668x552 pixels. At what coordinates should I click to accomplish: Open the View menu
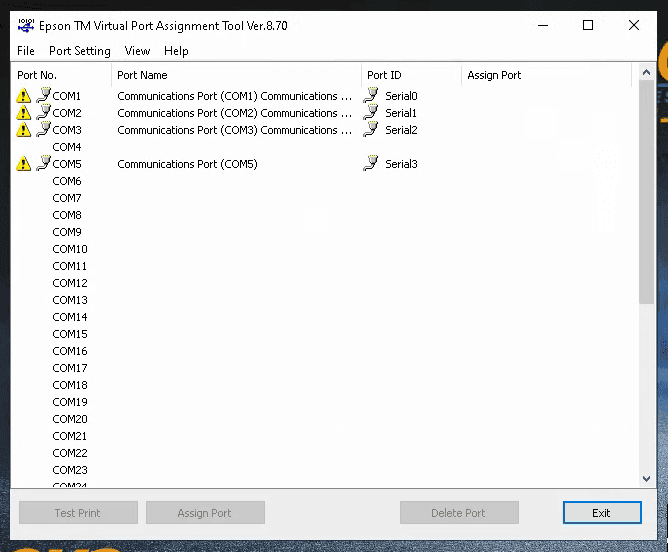click(x=137, y=51)
